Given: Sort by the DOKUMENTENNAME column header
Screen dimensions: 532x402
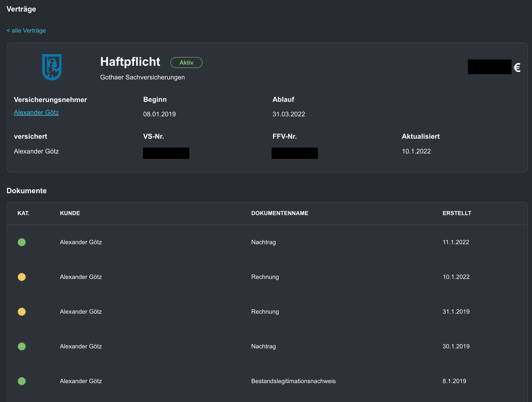Looking at the screenshot, I should pyautogui.click(x=280, y=213).
